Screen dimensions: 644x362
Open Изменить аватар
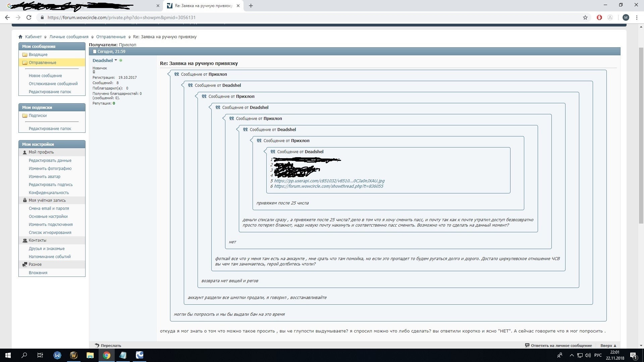(x=45, y=177)
